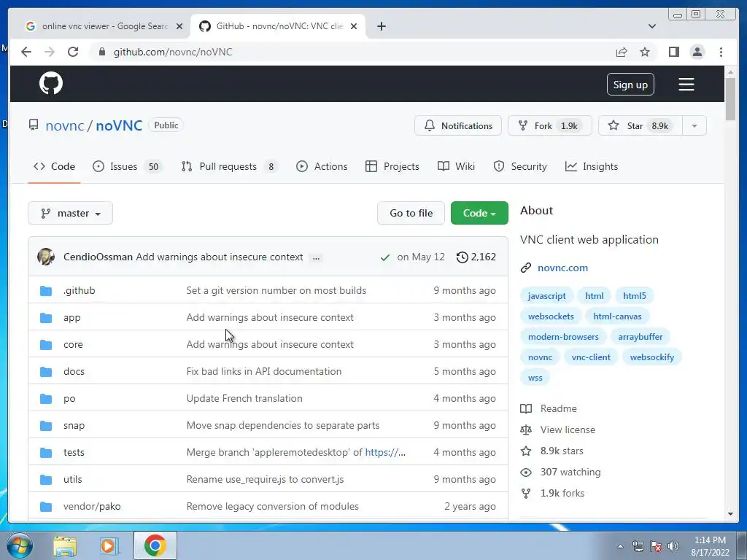
Task: Close the Google Search tab
Action: (179, 26)
